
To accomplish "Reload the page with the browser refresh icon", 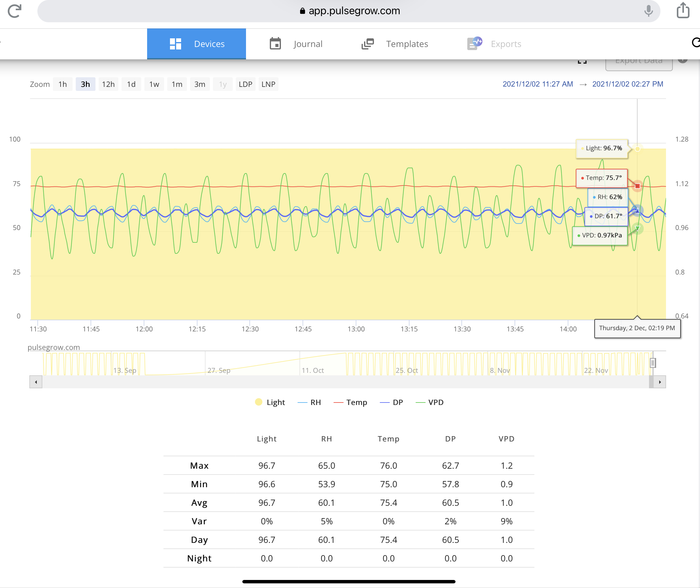I will (15, 11).
